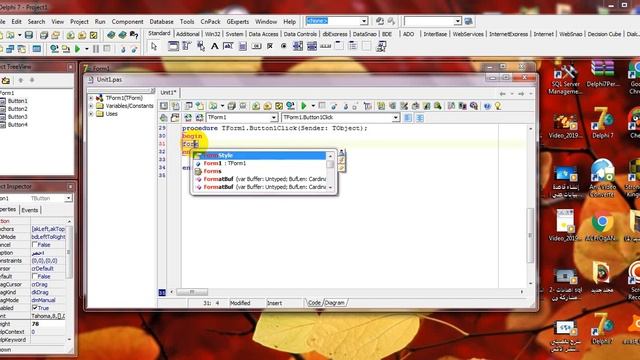Image resolution: width=640 pixels, height=360 pixels.
Task: Open SQL Server Management desktop shortcut
Action: (565, 79)
